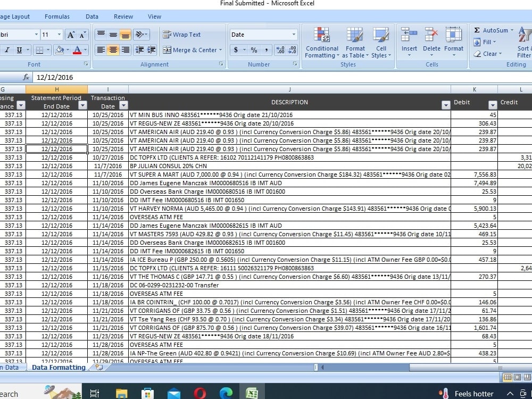Open fill color dropdown arrow
This screenshot has height=399, width=532.
[68, 50]
